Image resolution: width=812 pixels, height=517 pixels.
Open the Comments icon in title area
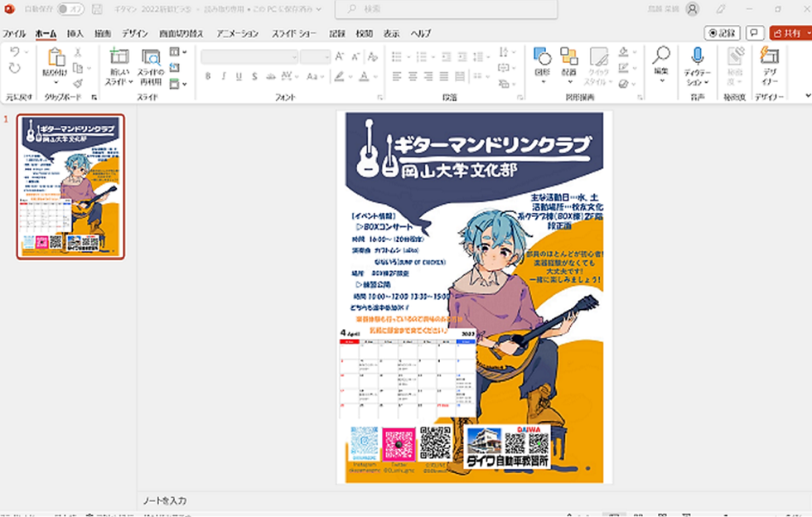755,33
